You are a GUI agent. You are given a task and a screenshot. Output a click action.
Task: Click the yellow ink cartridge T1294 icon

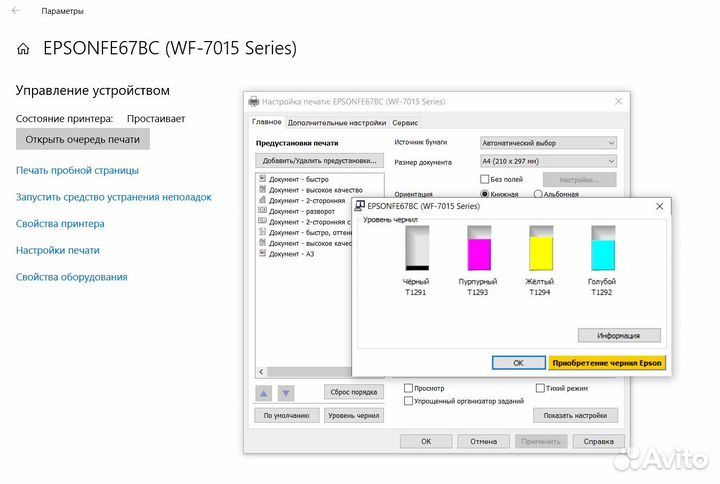[x=541, y=248]
